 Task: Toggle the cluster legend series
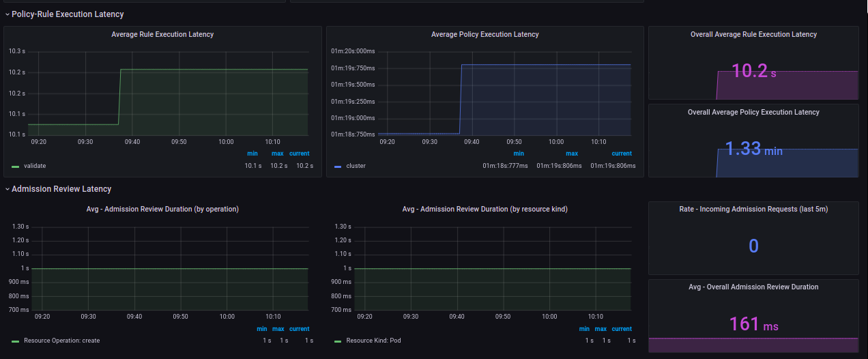(356, 166)
